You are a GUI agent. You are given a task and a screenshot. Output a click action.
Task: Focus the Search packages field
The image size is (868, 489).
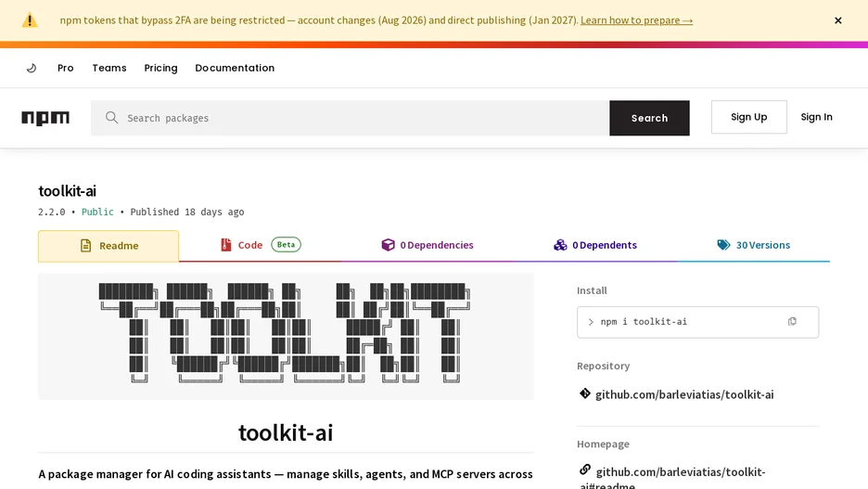[x=350, y=118]
